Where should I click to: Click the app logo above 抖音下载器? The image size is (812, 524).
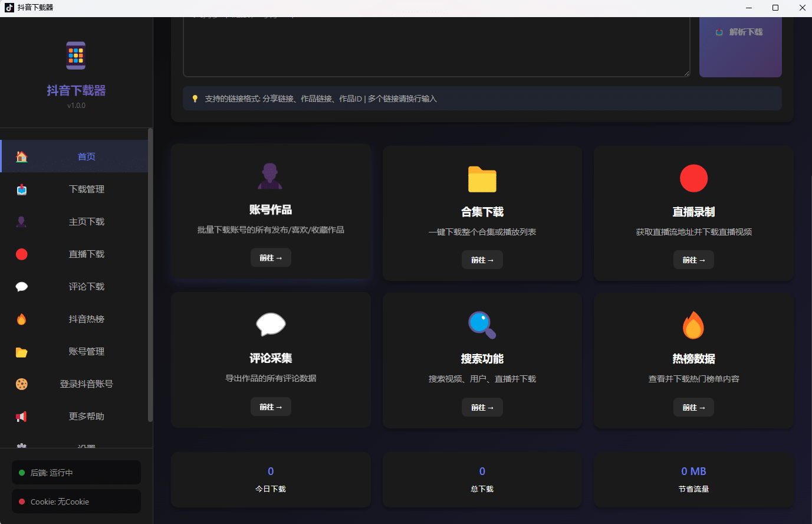pyautogui.click(x=75, y=55)
